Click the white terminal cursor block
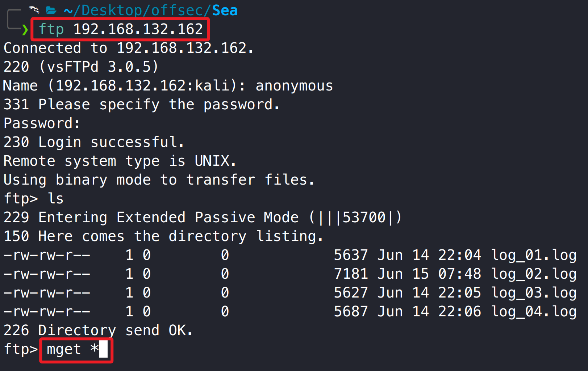The image size is (588, 371). pos(103,349)
